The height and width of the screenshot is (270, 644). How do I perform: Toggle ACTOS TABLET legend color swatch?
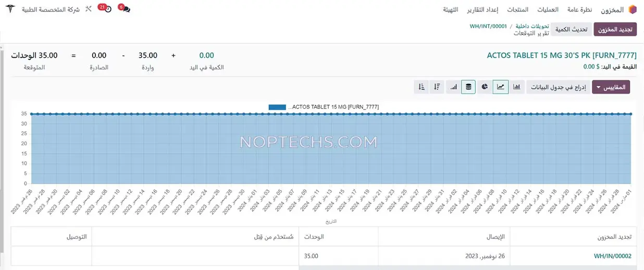click(277, 107)
